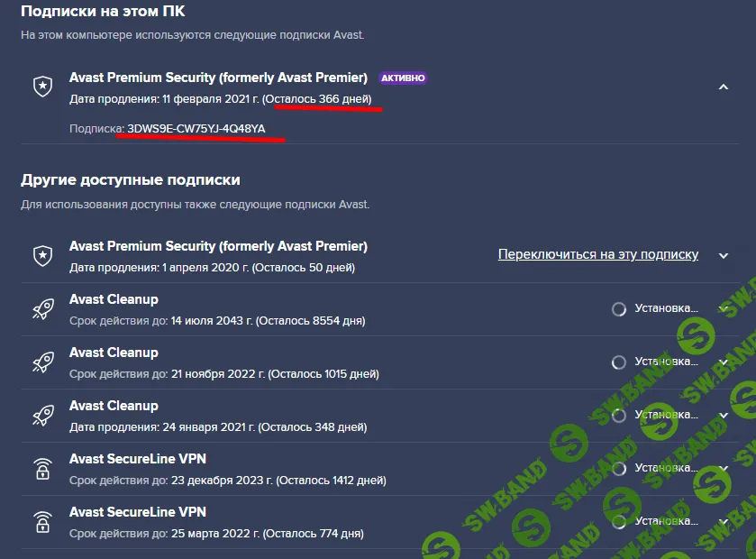Screen dimensions: 756x559
Task: Click shield icon of subscription expiring 1 апреля 2020
Action: coord(41,256)
